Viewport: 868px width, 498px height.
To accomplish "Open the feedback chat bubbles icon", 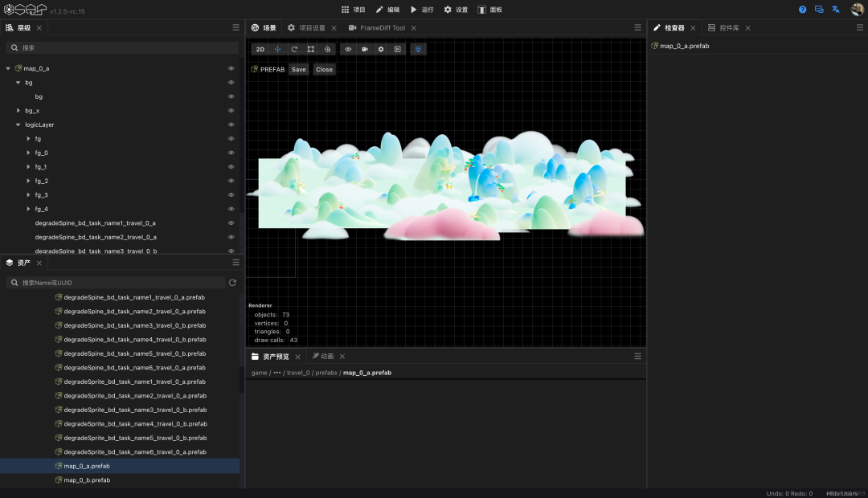I will [819, 10].
